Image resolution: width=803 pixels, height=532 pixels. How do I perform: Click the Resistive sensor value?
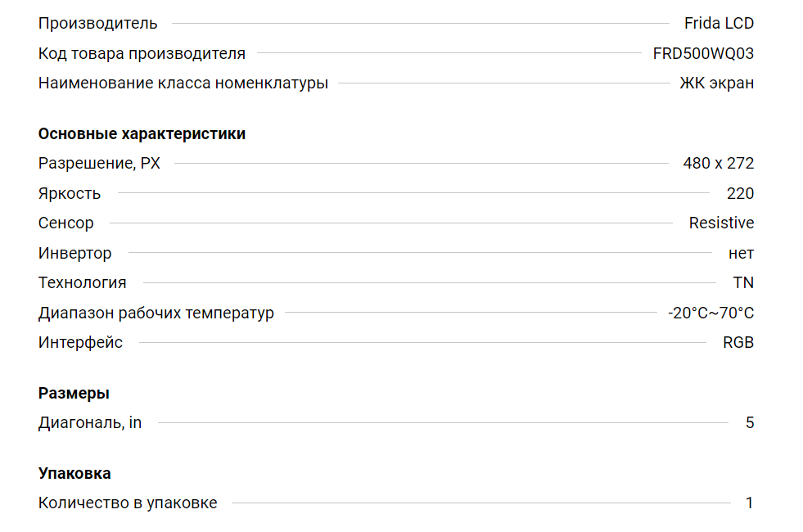click(x=721, y=223)
